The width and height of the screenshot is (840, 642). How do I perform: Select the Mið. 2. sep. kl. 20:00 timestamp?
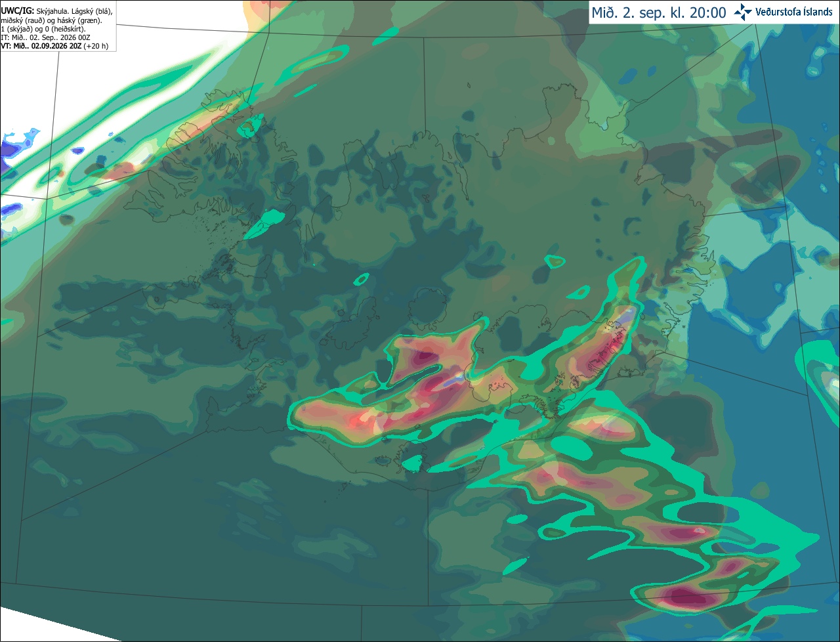659,12
